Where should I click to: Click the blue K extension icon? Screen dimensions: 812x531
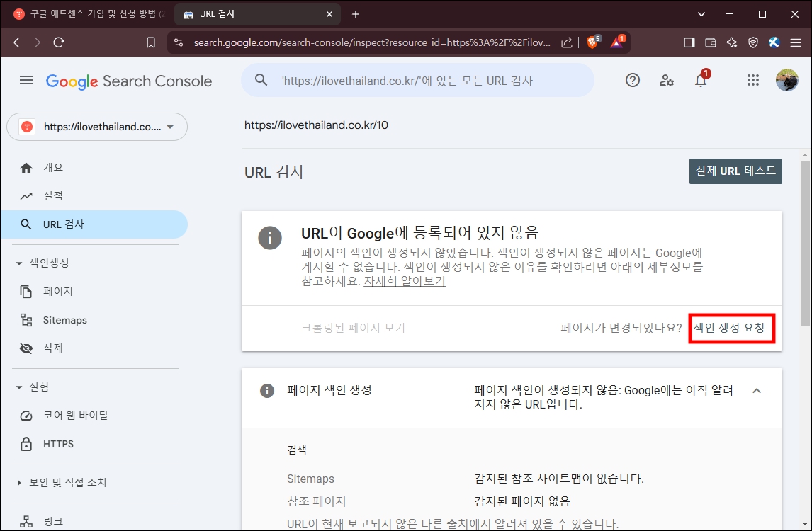pyautogui.click(x=774, y=42)
